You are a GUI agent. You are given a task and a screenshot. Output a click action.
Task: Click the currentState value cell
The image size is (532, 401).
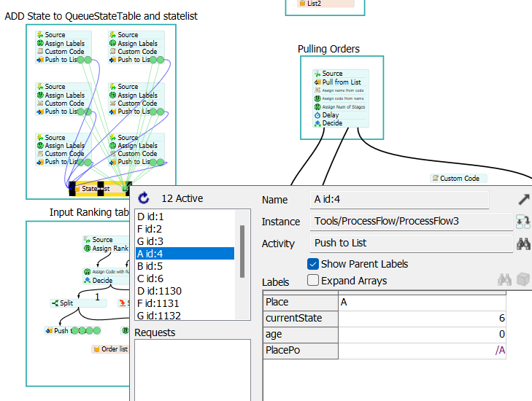coord(422,318)
